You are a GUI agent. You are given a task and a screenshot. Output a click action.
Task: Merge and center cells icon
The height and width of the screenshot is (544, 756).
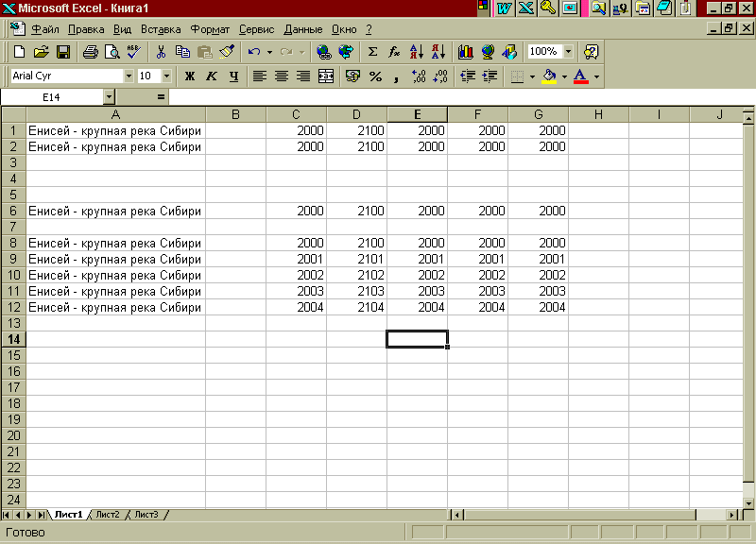tap(326, 76)
